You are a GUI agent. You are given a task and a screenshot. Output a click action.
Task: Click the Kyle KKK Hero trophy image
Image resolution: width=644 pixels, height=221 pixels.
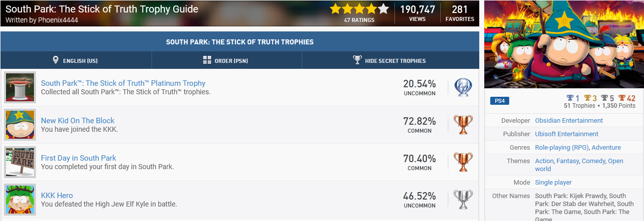pyautogui.click(x=20, y=200)
